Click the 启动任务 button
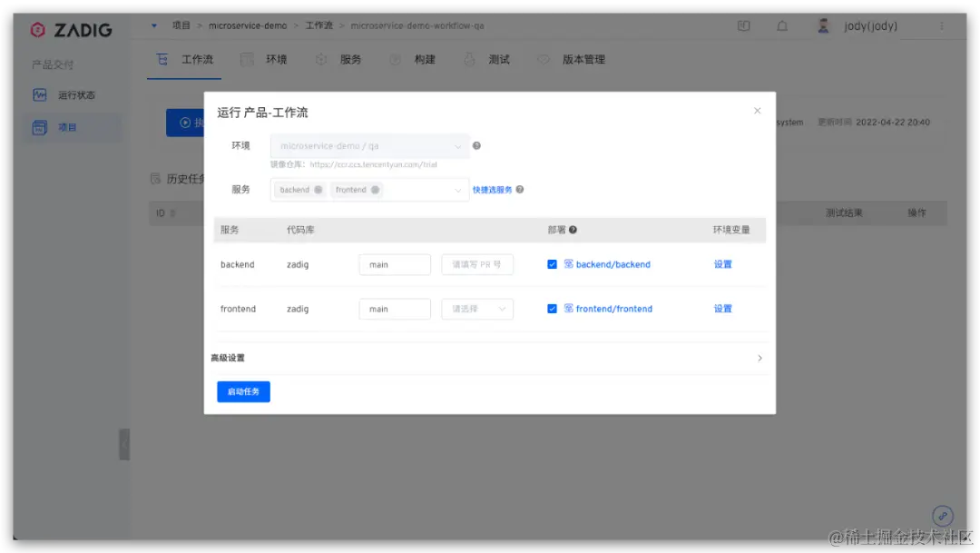Screen dimensions: 980x553 tap(244, 391)
